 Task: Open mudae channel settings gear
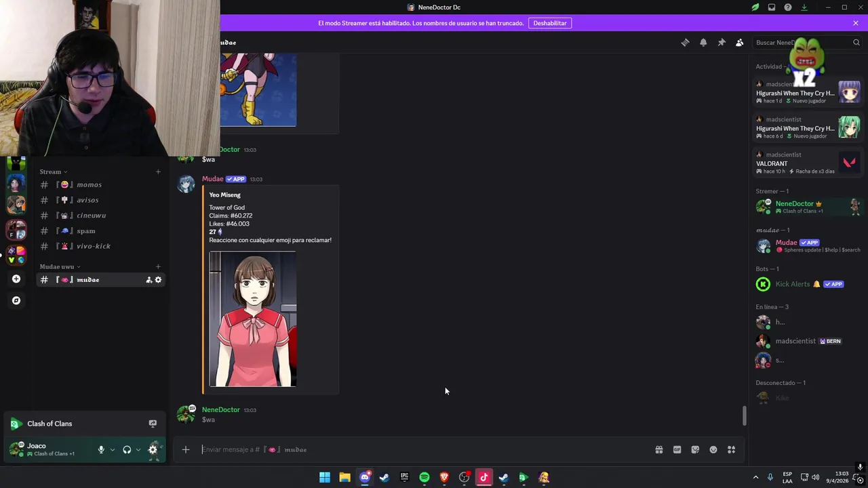pyautogui.click(x=159, y=280)
